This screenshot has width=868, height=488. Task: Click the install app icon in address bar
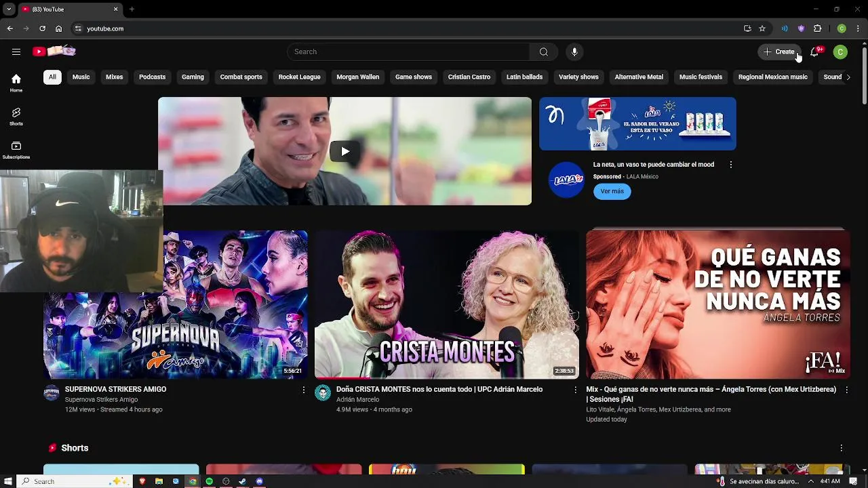747,28
